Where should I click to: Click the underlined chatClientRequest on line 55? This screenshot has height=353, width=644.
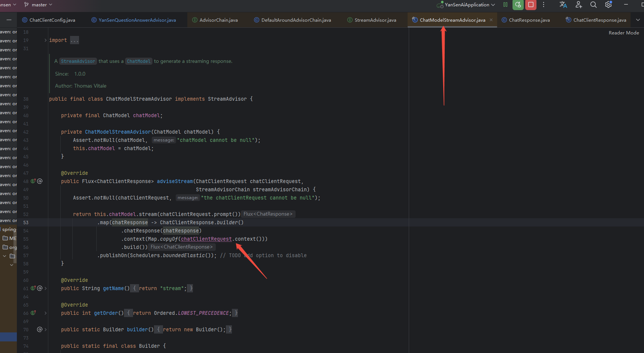click(x=206, y=239)
